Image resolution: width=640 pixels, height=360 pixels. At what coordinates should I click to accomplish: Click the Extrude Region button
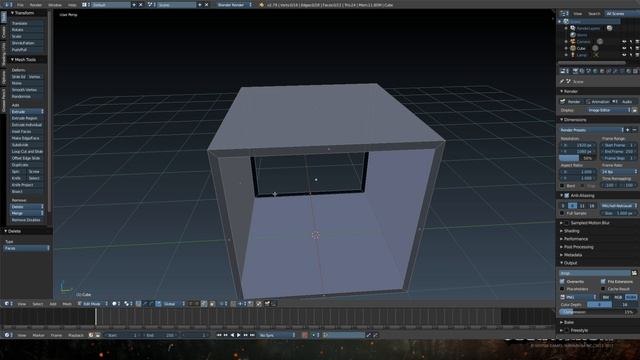pos(27,118)
